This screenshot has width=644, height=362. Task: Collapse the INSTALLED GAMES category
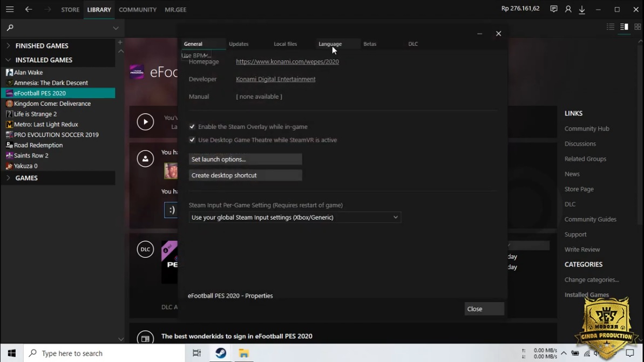pyautogui.click(x=8, y=60)
